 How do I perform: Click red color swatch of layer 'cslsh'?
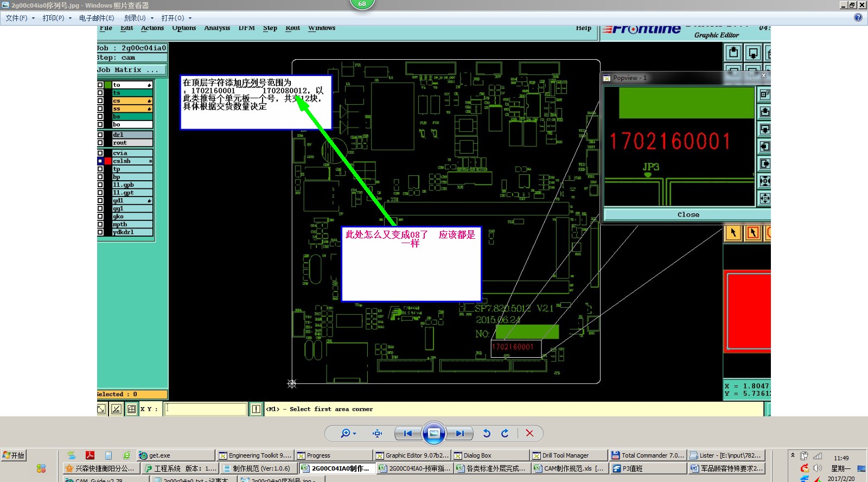point(108,161)
